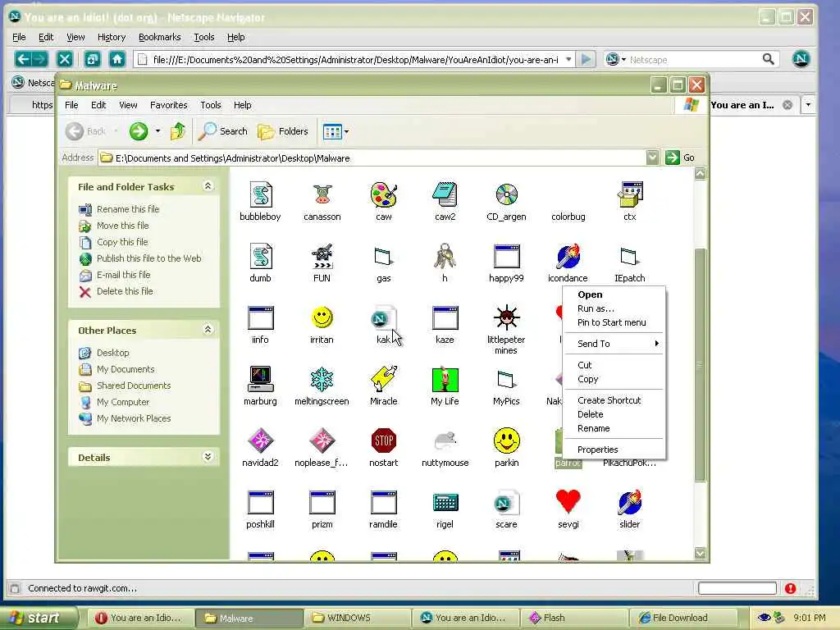Select the navidad2 icon
The image size is (840, 630).
(x=260, y=441)
